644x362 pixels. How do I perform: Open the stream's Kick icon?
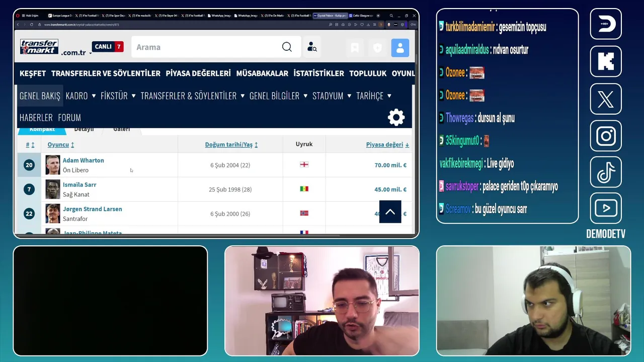(x=606, y=61)
